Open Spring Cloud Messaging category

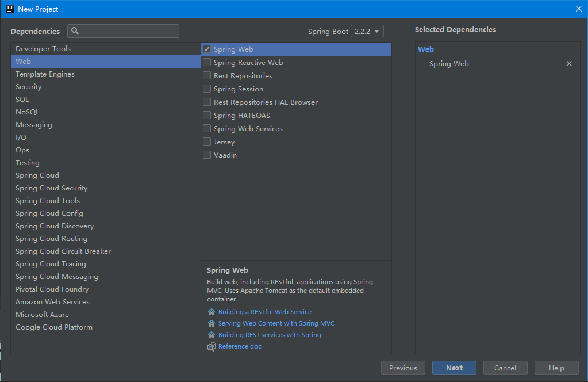click(106, 277)
